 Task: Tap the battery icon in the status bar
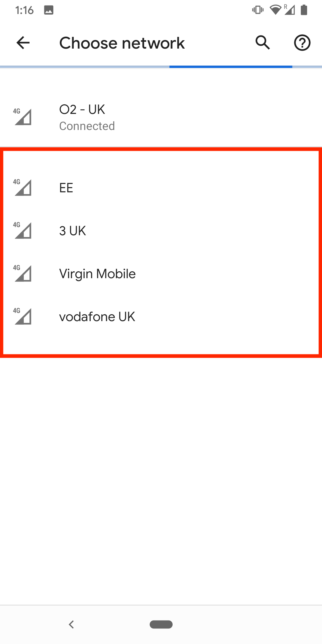(x=304, y=10)
